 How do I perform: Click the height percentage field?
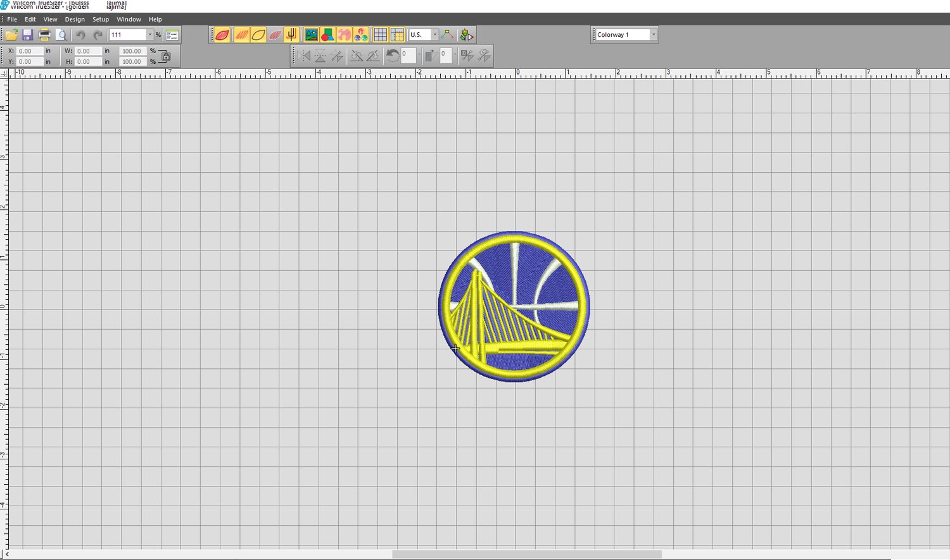point(133,61)
